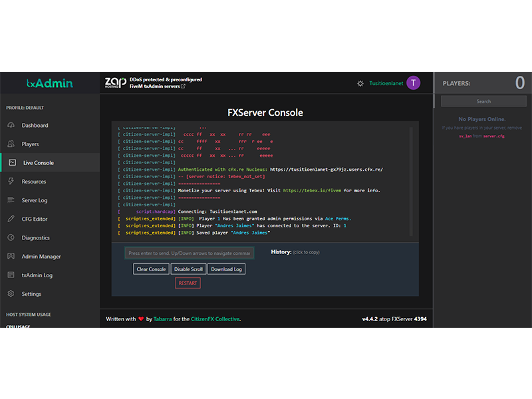The image size is (532, 399).
Task: Click the txAdmin Log list icon
Action: pos(11,275)
